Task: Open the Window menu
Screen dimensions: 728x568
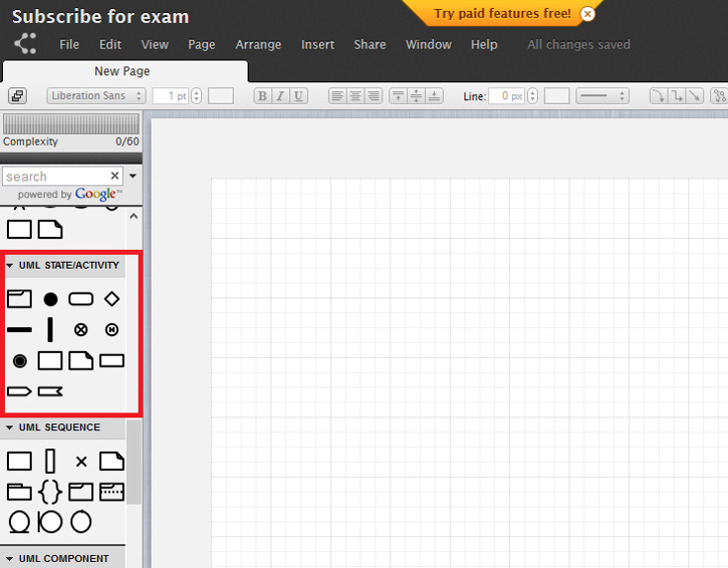Action: pos(429,45)
